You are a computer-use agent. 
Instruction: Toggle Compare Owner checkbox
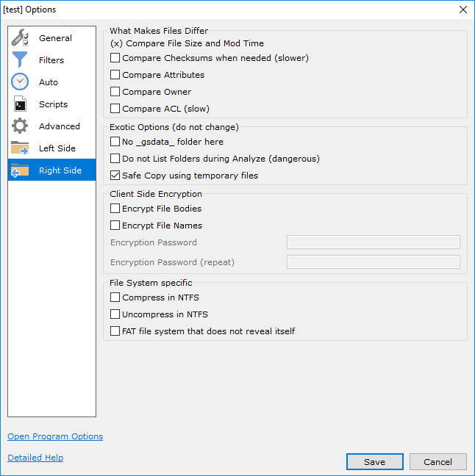pyautogui.click(x=115, y=92)
